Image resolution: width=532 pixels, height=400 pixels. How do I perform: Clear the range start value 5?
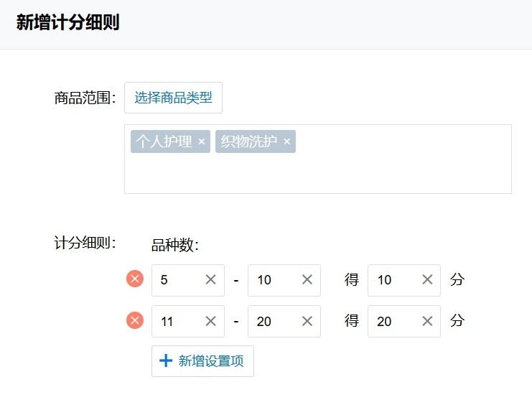pyautogui.click(x=210, y=280)
